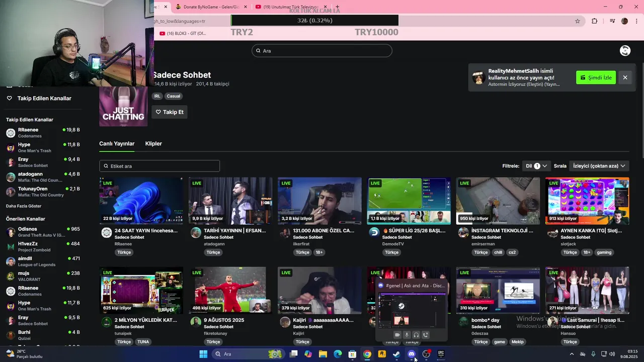Toggle deafen headphones in Discord preview
Screen dimensions: 644x362
tap(416, 335)
